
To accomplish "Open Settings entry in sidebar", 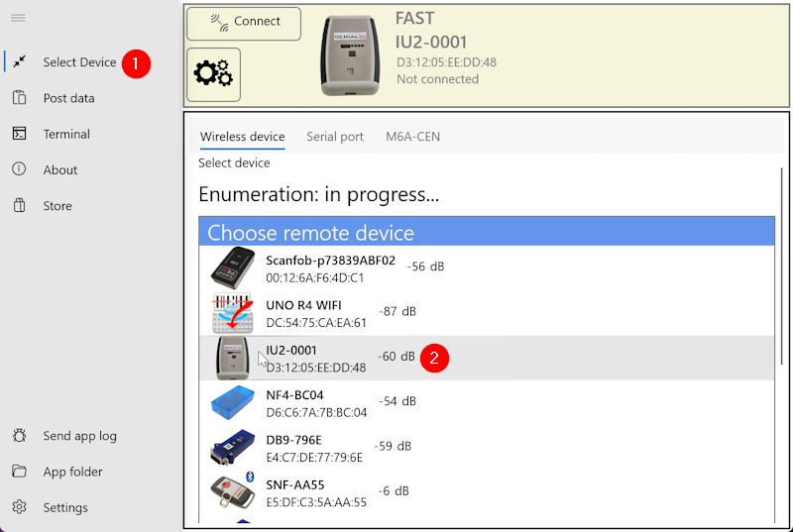I will click(x=65, y=507).
